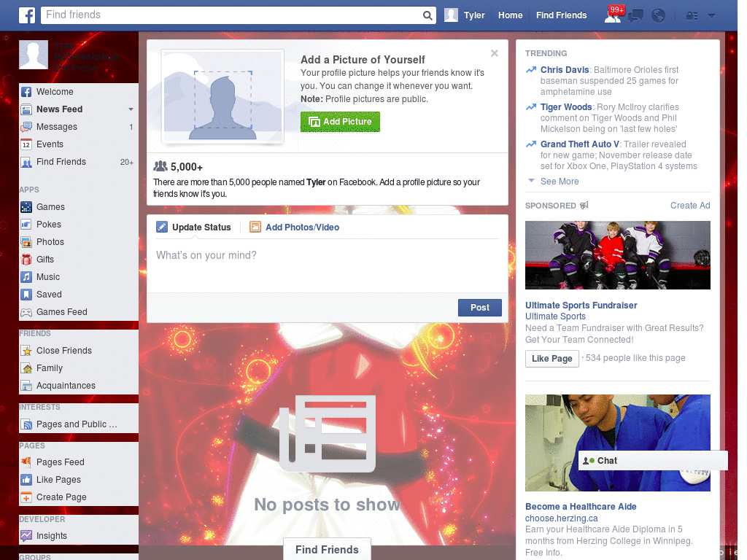Click the Create Page plus icon
The image size is (747, 560).
click(x=26, y=497)
